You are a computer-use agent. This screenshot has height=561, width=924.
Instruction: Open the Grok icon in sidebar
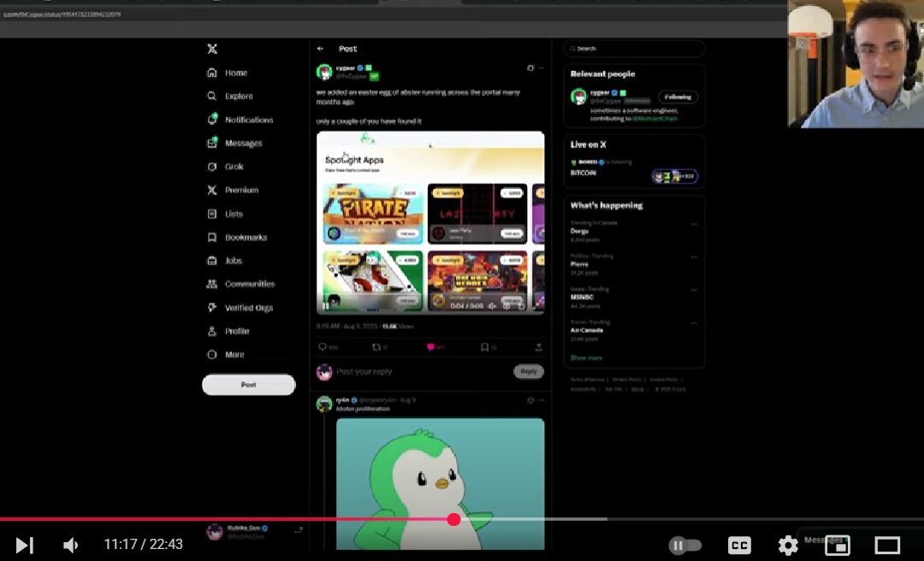pos(212,167)
